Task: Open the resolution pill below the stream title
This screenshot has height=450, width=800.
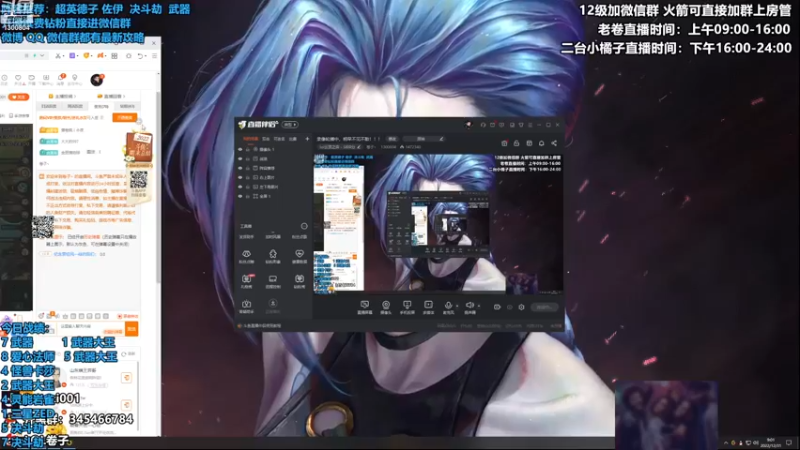Action: coord(340,147)
